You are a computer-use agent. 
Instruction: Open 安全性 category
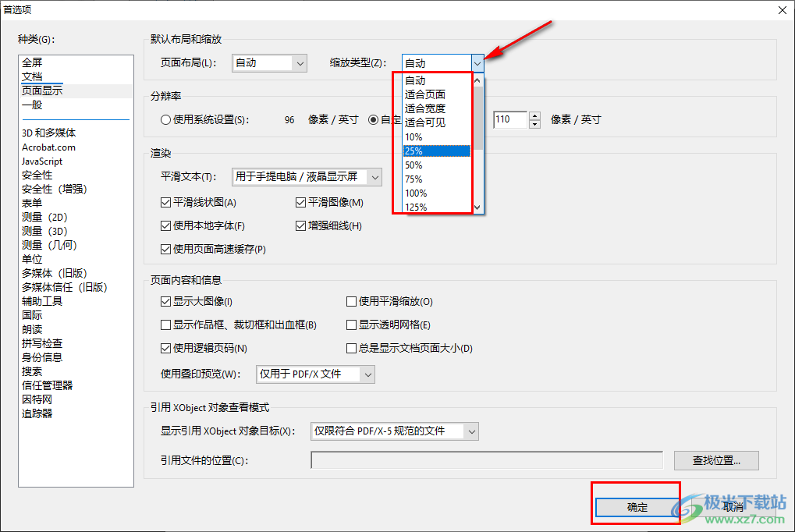pos(37,175)
